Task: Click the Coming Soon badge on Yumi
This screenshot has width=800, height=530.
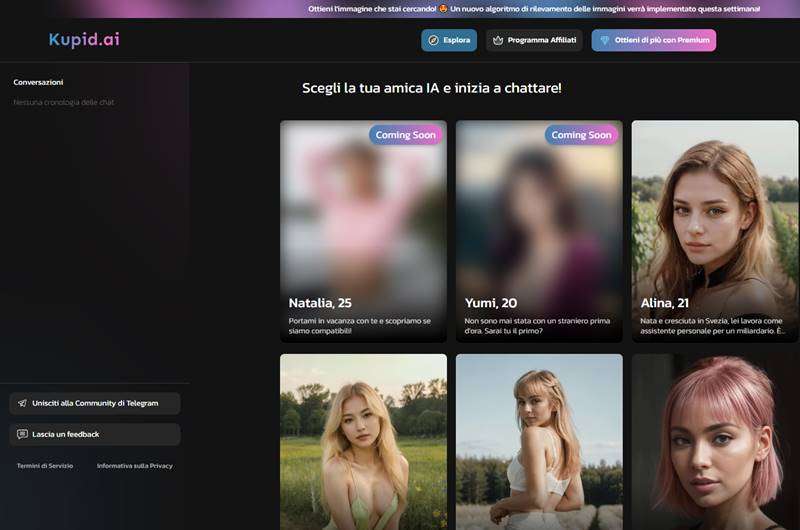Action: click(x=581, y=135)
